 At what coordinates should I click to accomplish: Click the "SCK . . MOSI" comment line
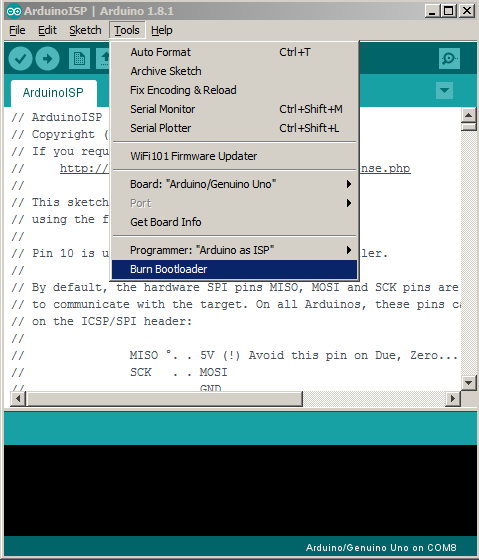click(x=119, y=372)
